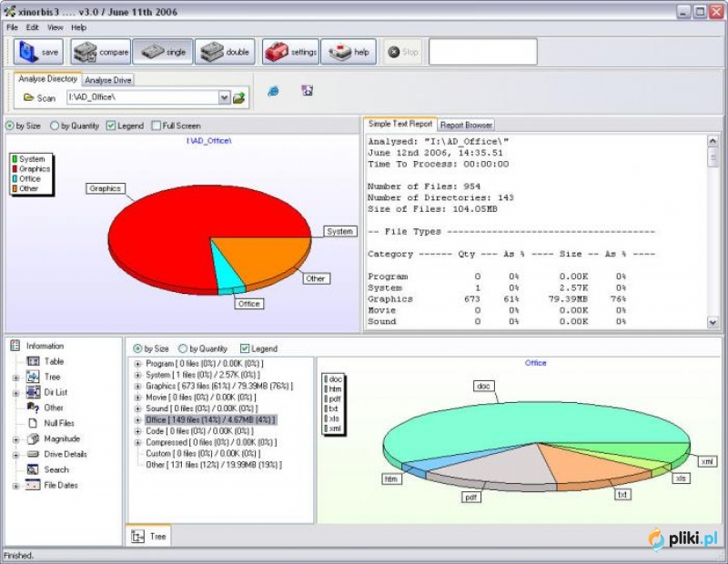Open the Dir List icon
Screen dimensions: 728x564
33,392
